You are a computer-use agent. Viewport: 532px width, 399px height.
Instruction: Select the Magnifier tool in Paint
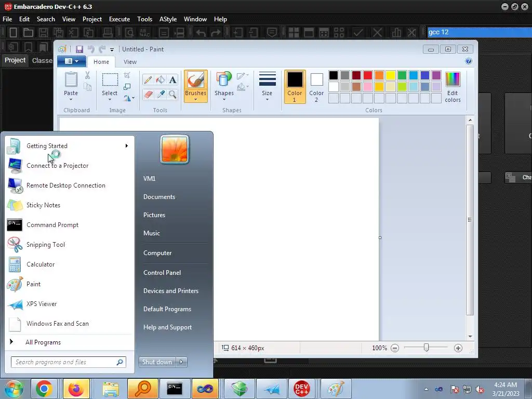click(x=172, y=94)
